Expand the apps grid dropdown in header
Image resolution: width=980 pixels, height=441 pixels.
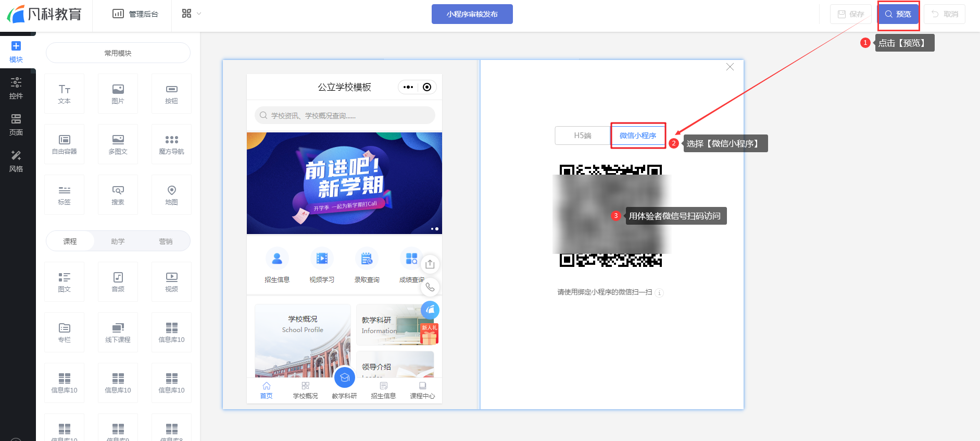point(191,14)
